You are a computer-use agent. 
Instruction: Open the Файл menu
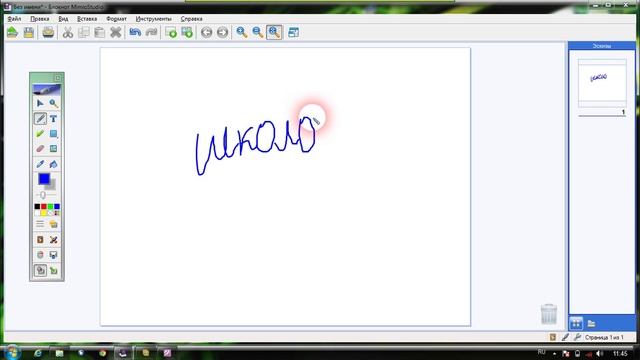[14, 19]
